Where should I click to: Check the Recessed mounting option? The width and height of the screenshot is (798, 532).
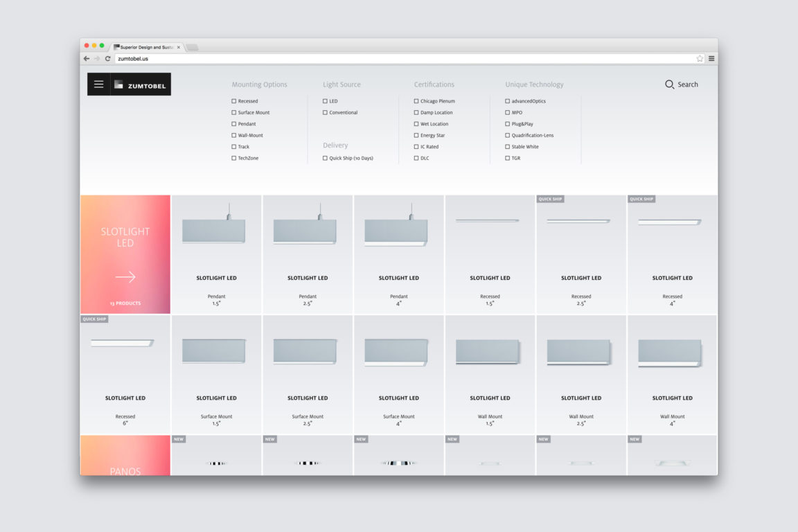tap(234, 101)
